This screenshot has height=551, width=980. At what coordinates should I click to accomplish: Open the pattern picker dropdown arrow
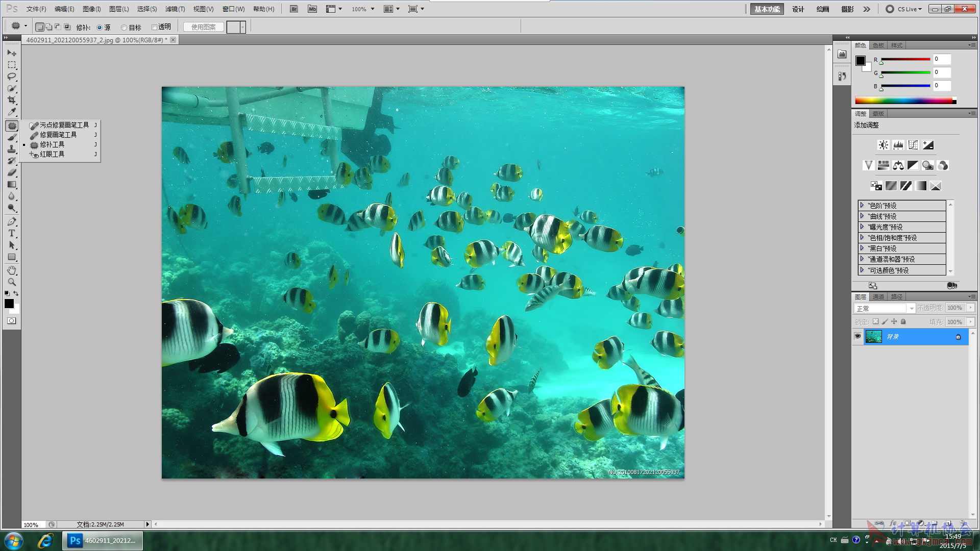coord(243,28)
